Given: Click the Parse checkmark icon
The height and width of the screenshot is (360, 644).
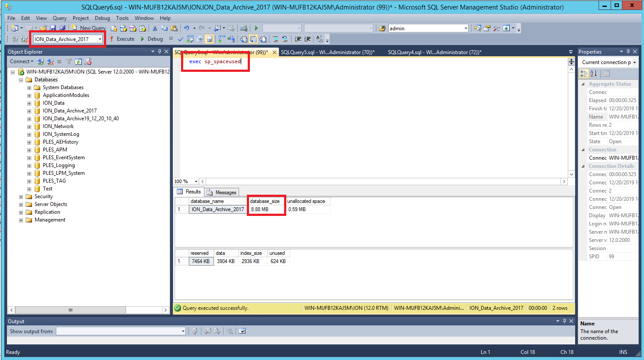Looking at the screenshot, I should click(181, 39).
